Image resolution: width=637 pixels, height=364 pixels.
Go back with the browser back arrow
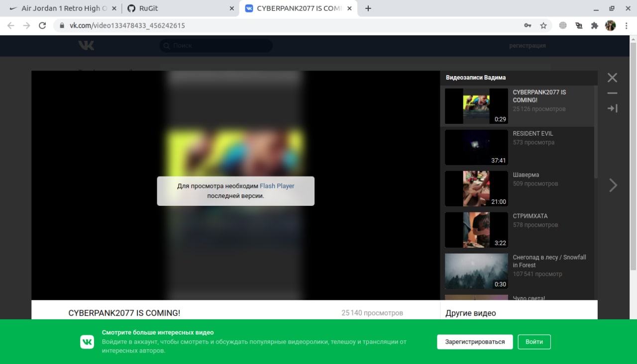11,25
